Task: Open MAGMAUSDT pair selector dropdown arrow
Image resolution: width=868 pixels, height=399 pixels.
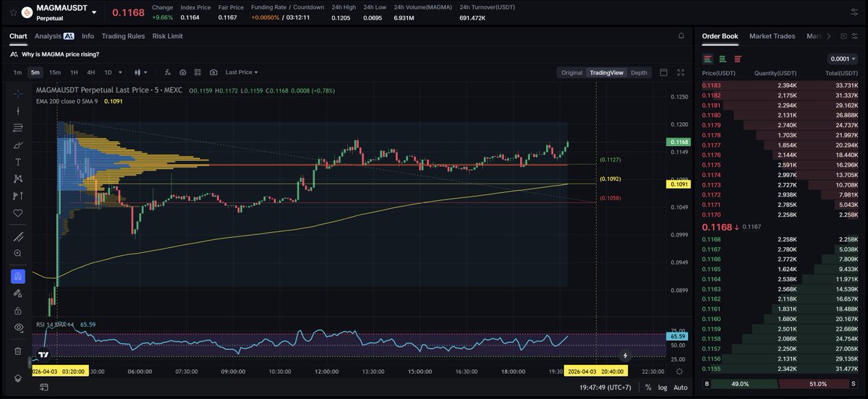Action: (x=94, y=12)
